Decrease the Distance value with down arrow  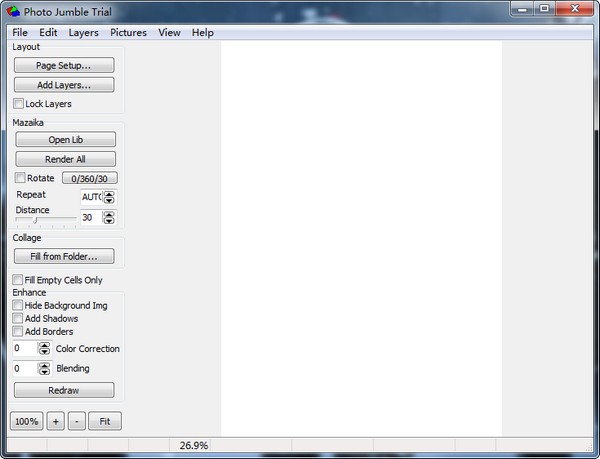point(109,221)
